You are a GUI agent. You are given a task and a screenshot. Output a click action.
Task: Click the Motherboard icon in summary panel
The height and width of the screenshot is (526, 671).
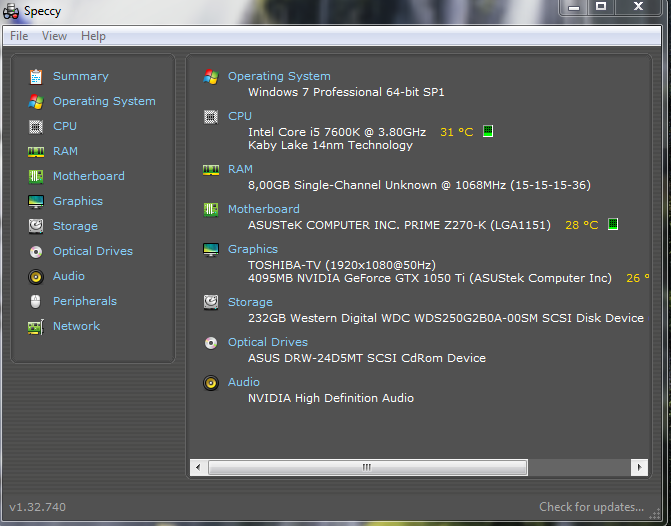click(211, 210)
